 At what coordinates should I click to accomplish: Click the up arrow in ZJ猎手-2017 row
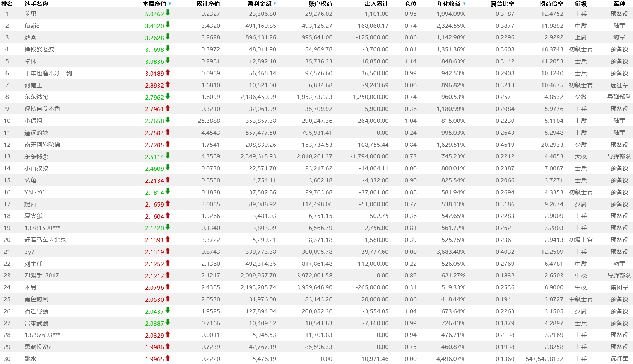click(x=168, y=275)
